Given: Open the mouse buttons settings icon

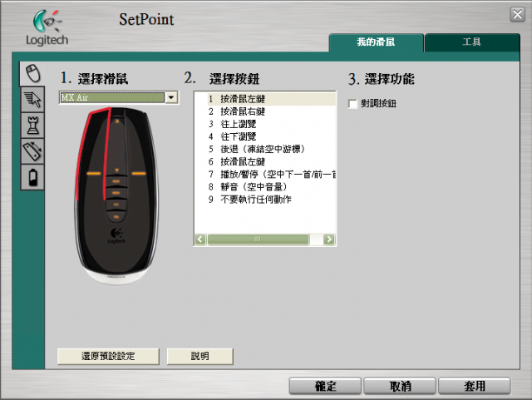Looking at the screenshot, I should tap(32, 73).
